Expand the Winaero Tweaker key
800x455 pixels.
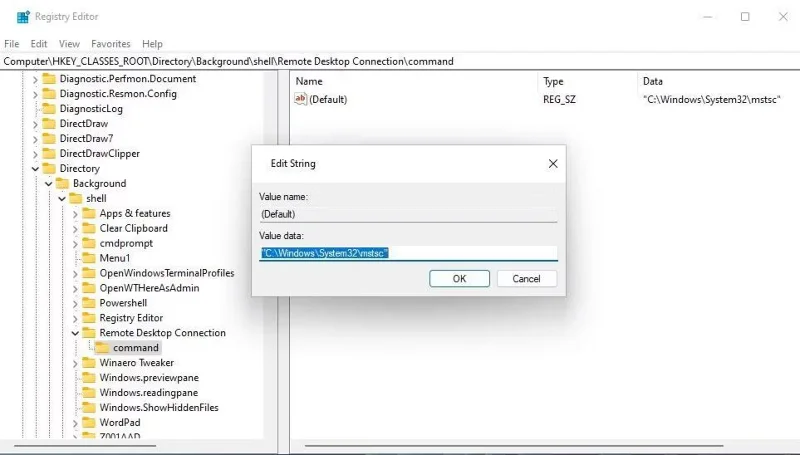(x=75, y=363)
